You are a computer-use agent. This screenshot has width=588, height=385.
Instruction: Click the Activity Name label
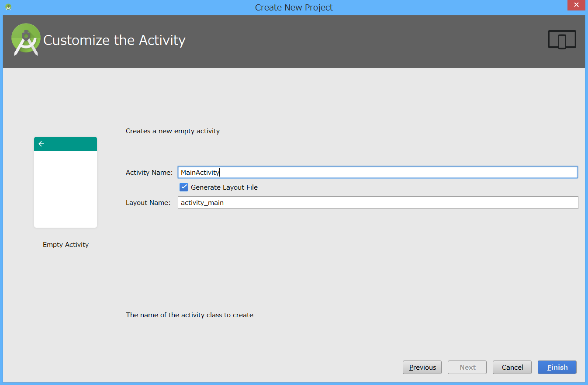(149, 173)
